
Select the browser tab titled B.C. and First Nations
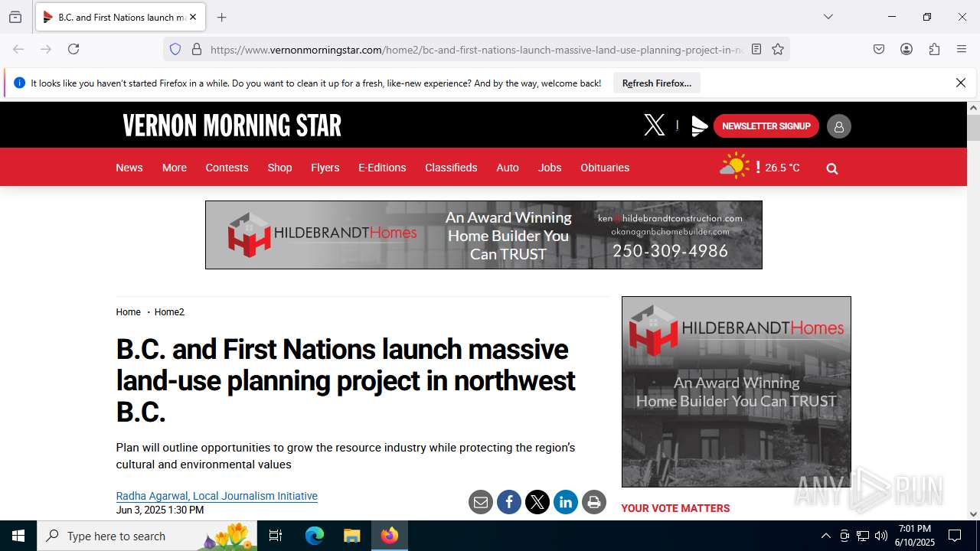click(x=119, y=17)
